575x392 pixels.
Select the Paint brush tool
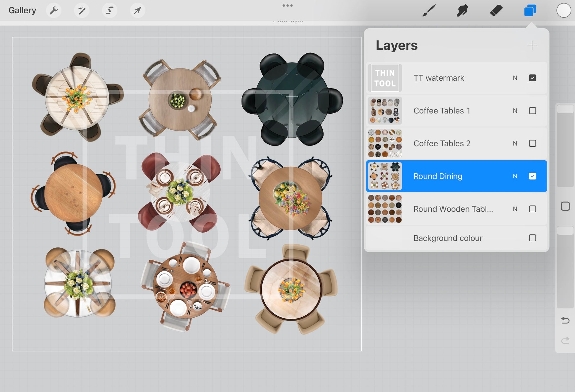pos(429,11)
